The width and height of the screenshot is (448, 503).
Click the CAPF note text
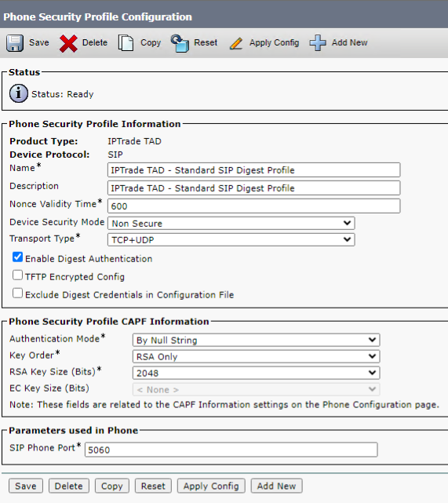(x=224, y=405)
